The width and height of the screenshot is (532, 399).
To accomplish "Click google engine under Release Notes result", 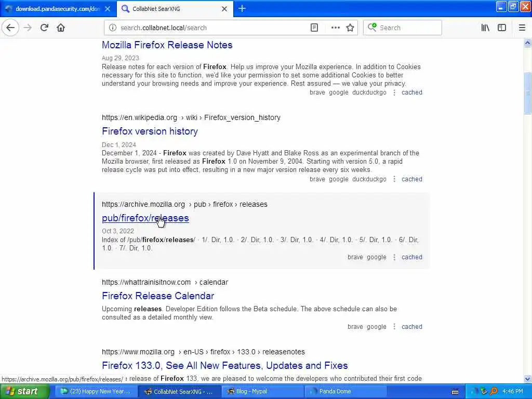I will tap(339, 92).
